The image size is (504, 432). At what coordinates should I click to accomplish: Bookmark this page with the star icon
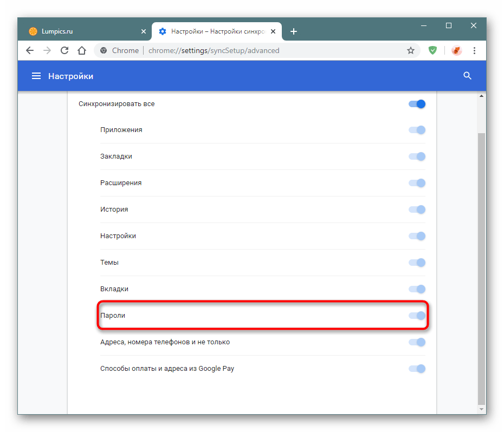pos(411,50)
